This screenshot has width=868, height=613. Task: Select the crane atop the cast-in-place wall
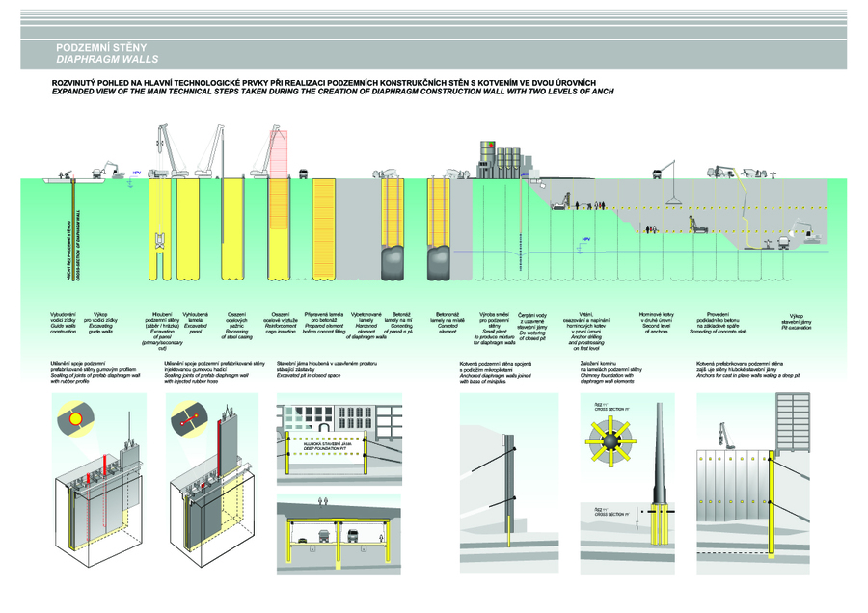click(725, 437)
